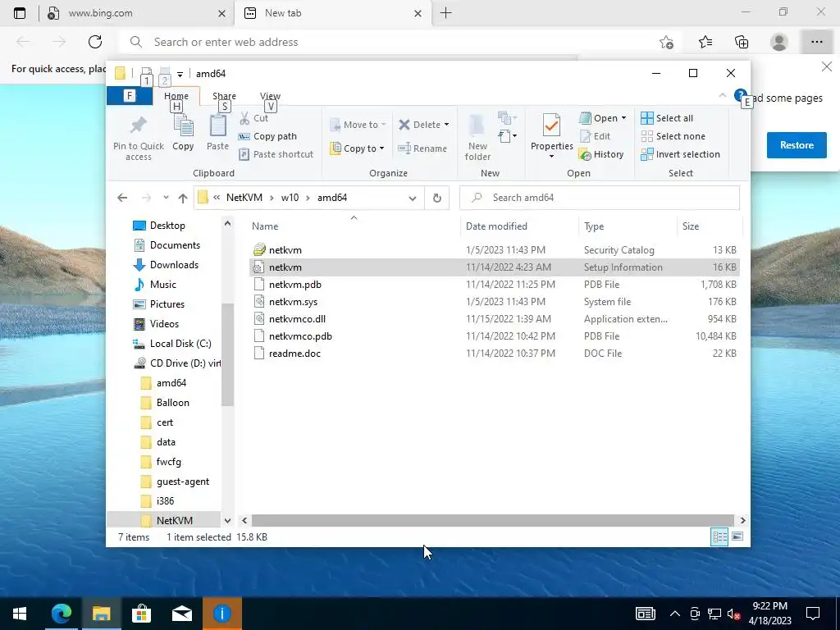Screen dimensions: 840x630
Task: Open the File tab in Explorer
Action: [x=129, y=96]
